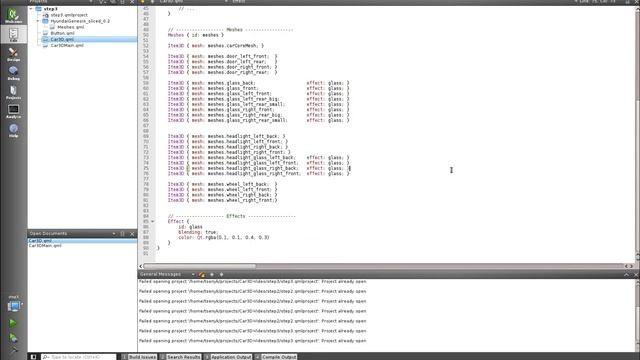Click the locator search field

pyautogui.click(x=78, y=357)
